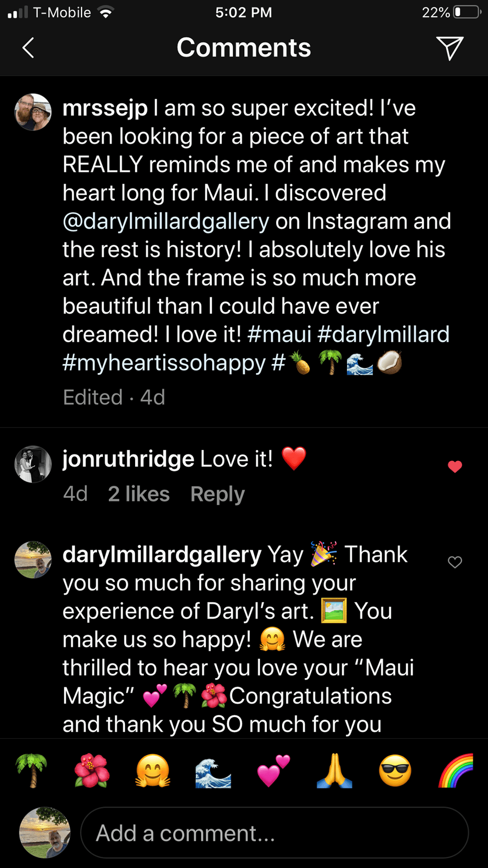Open the #maui hashtag
This screenshot has width=488, height=868.
coord(279,335)
